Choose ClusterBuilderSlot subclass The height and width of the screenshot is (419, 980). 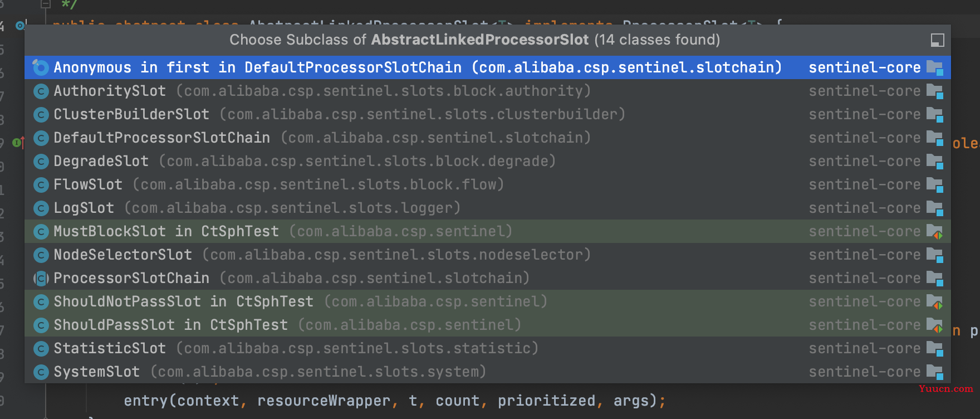(x=488, y=114)
